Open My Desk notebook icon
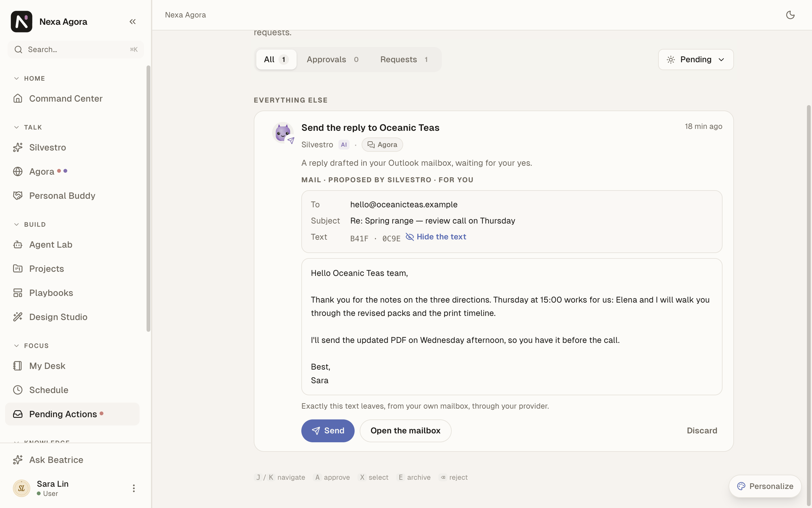 point(18,365)
